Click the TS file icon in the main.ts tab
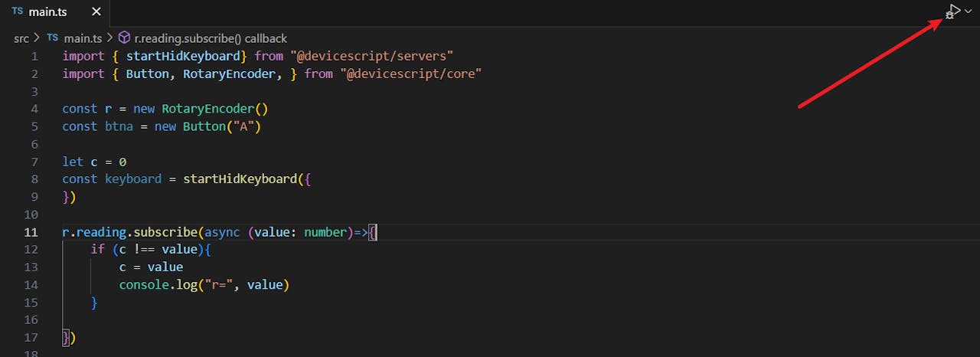The image size is (980, 357). coord(18,12)
